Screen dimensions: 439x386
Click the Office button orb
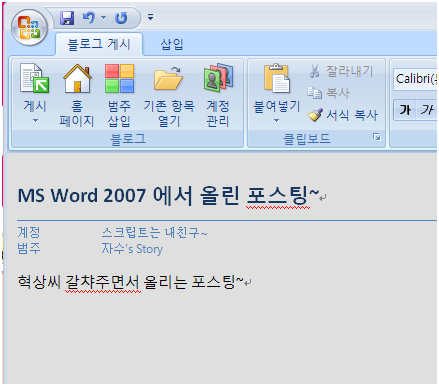point(29,27)
